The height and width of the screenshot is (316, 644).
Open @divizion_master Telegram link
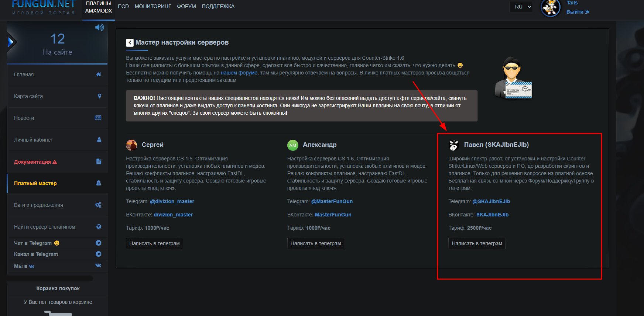tap(172, 201)
